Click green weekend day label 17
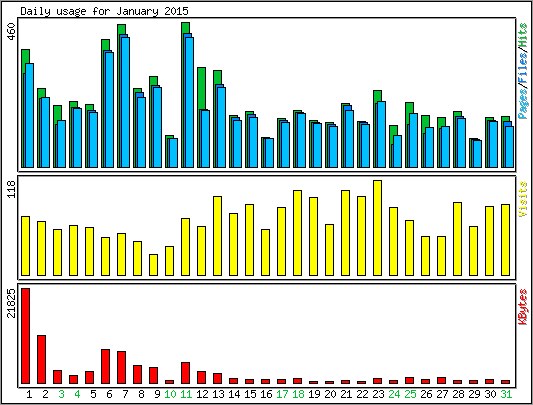Viewport: 533px width, 405px height. tap(282, 394)
